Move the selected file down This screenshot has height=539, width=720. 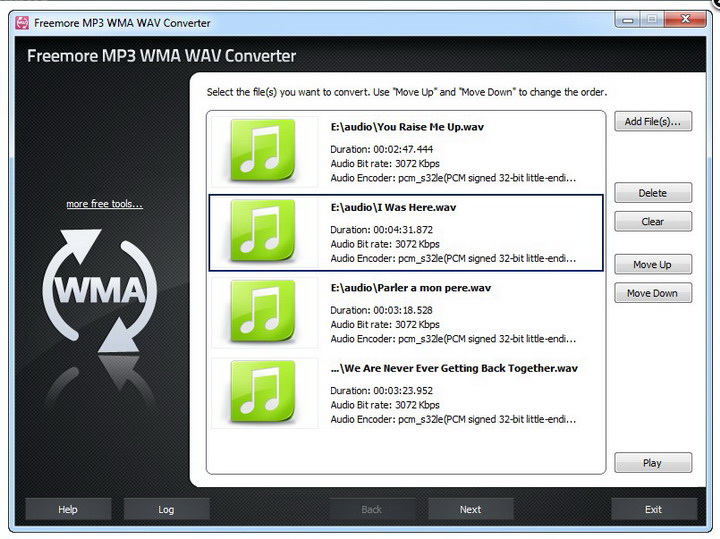point(652,293)
